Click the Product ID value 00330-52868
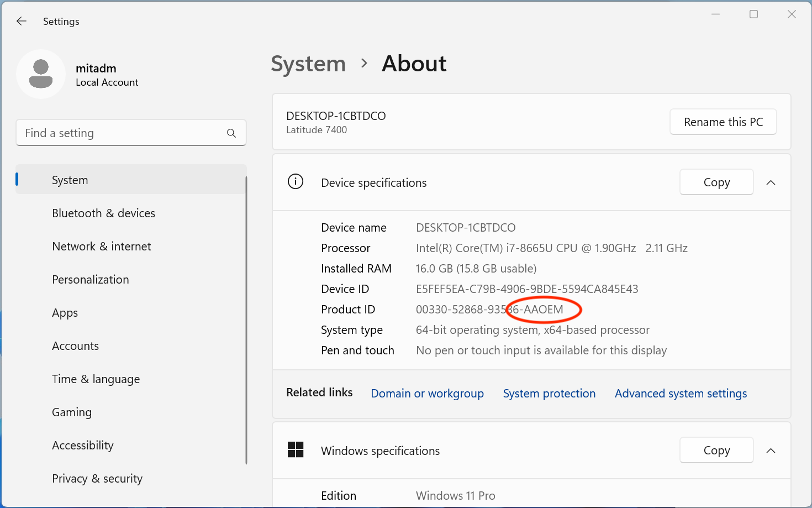This screenshot has width=812, height=508. (x=489, y=310)
